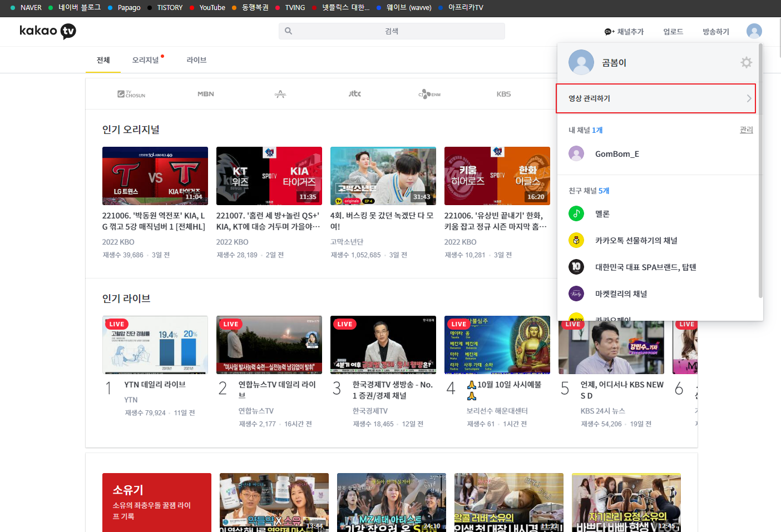Click title 4회. 버스킹 못 갔던 녹켓단
781x532 pixels.
tap(382, 221)
